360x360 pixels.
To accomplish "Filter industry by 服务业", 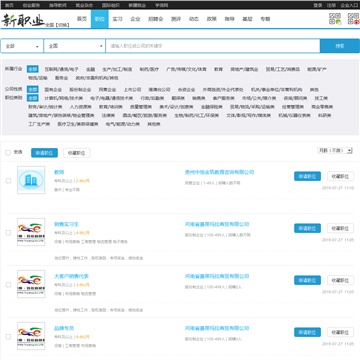I will tap(62, 78).
